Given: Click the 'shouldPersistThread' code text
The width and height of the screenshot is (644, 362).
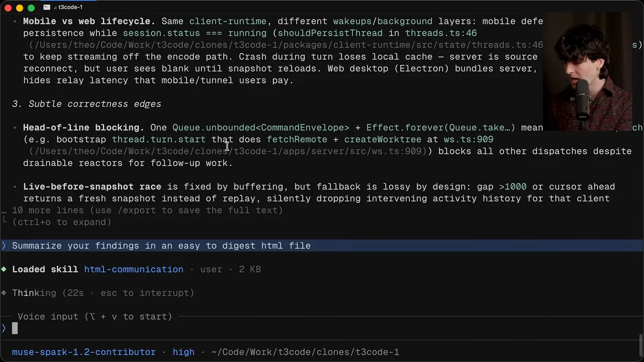Looking at the screenshot, I should 330,33.
